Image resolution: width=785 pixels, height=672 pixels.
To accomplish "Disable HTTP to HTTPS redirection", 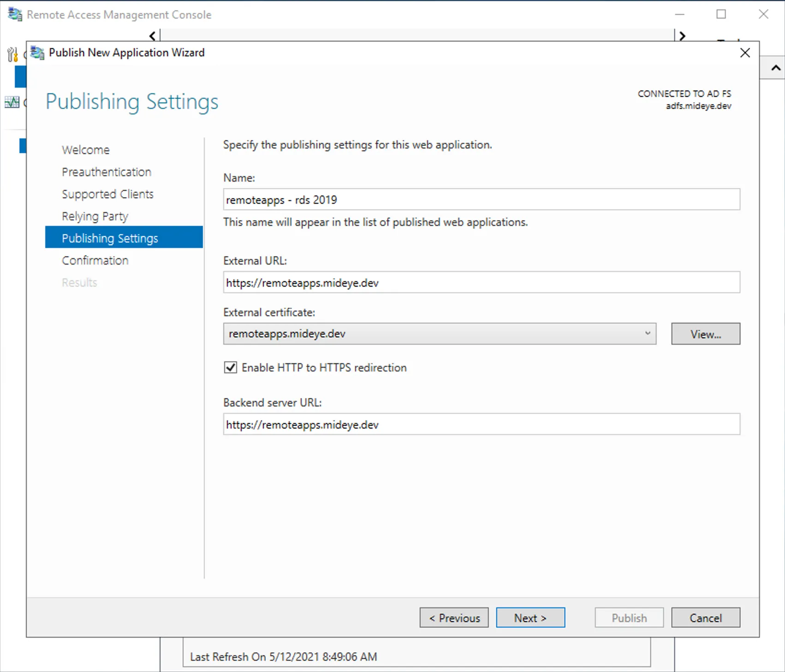I will (x=230, y=367).
